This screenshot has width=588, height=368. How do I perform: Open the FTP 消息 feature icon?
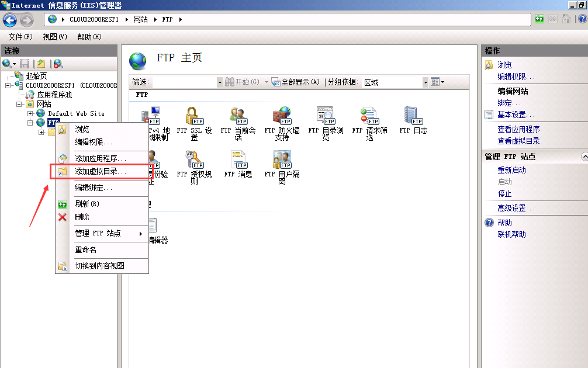[x=238, y=164]
